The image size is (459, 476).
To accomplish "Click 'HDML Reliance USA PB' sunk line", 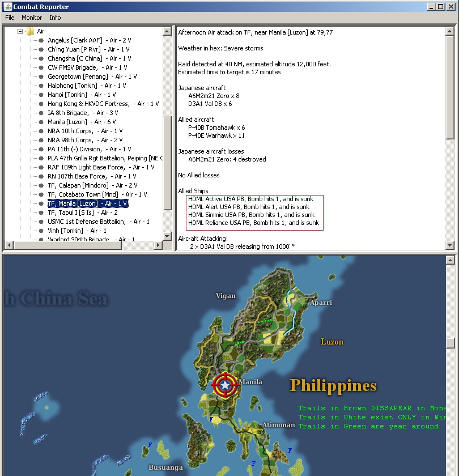I will tap(253, 223).
